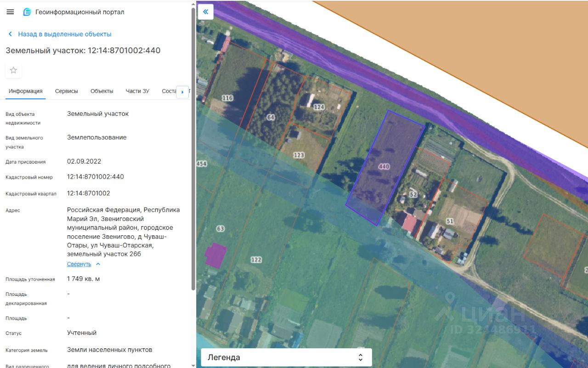
Task: Select parcel 63 on the map
Action: point(220,228)
